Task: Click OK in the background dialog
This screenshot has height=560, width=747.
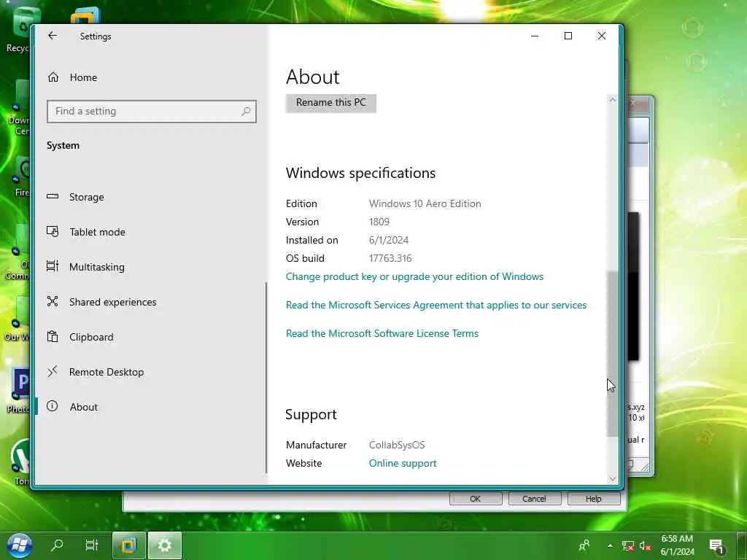Action: [x=476, y=499]
